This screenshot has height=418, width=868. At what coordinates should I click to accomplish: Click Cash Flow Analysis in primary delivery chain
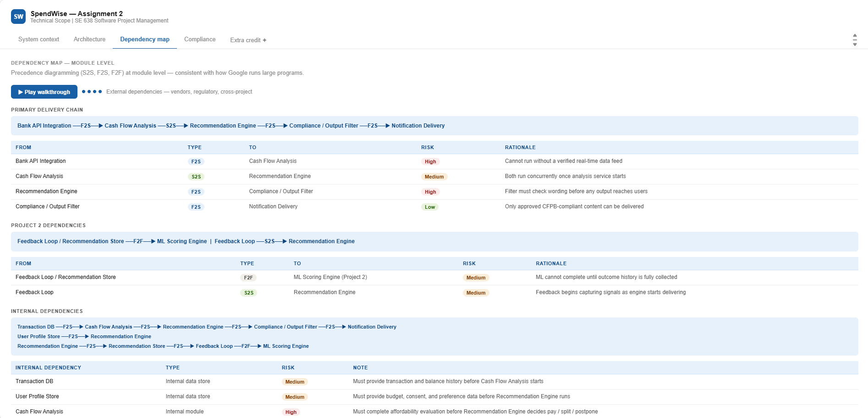[x=130, y=126]
